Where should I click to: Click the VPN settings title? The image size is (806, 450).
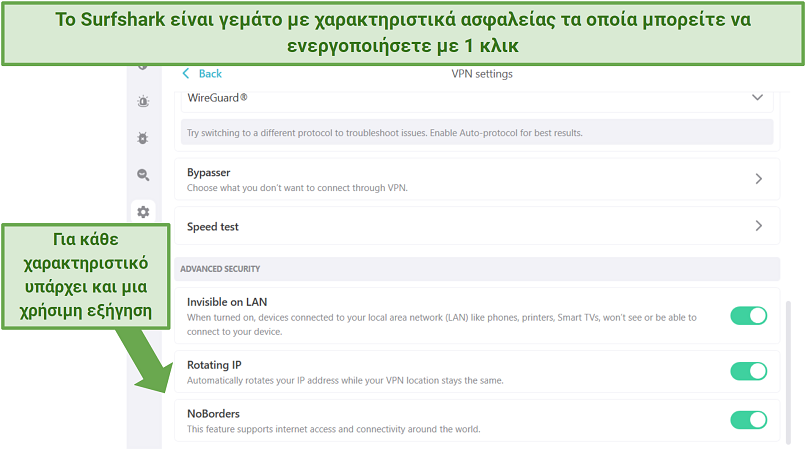coord(482,74)
